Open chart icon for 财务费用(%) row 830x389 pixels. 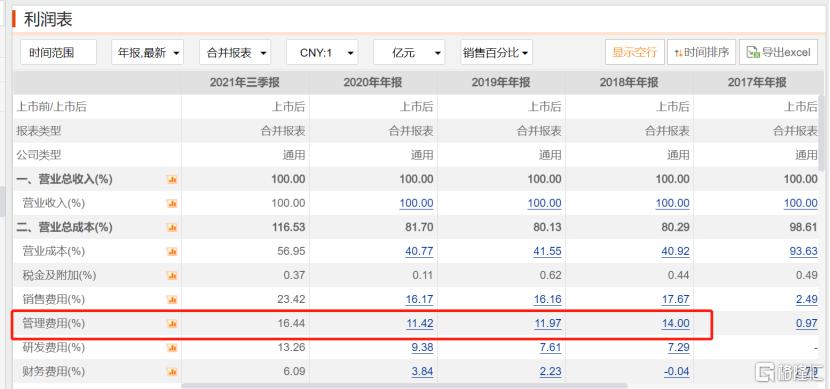pyautogui.click(x=172, y=372)
